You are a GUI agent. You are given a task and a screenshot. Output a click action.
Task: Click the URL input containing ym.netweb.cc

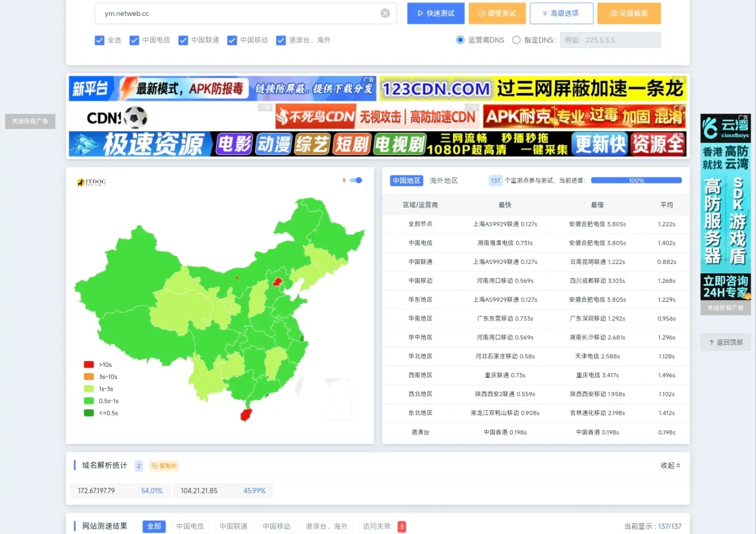[246, 13]
